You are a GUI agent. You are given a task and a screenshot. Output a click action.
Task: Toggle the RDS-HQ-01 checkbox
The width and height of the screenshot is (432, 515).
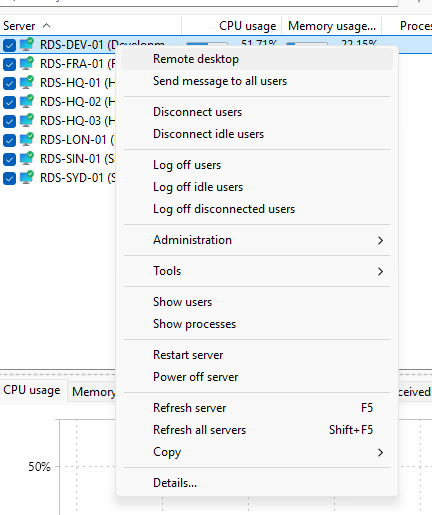[9, 83]
